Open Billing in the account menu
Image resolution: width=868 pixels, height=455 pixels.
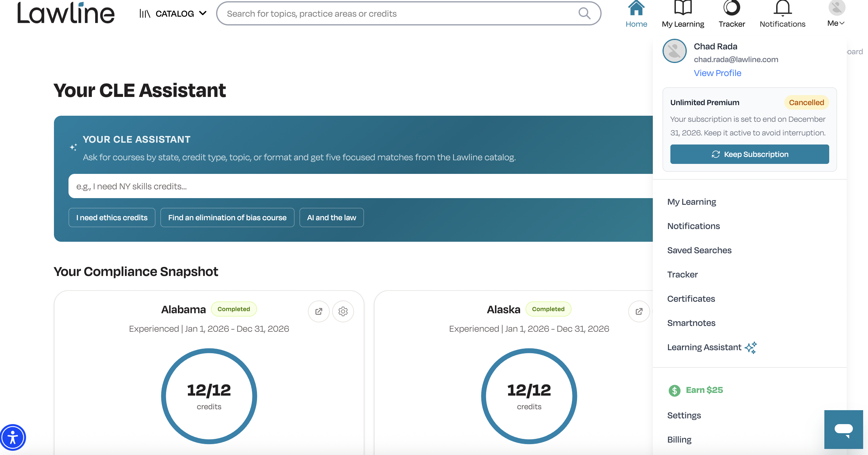679,440
